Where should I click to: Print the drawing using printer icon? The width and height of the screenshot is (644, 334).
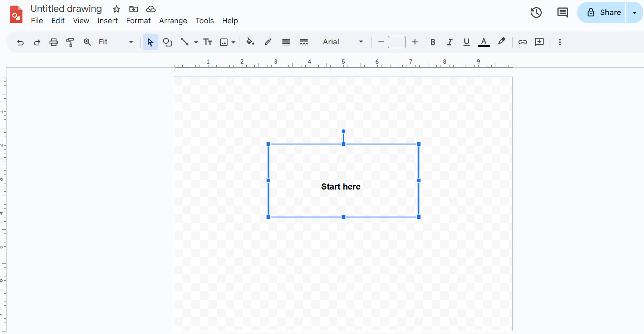54,42
